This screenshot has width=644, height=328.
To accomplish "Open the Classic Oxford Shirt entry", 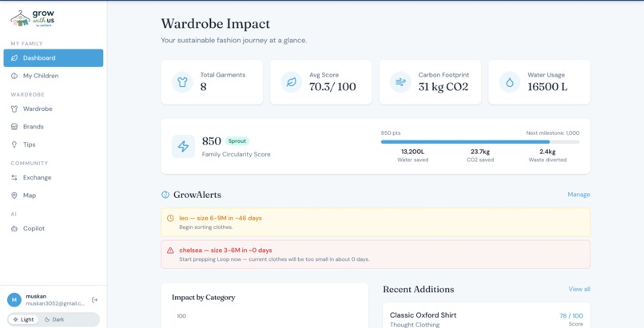I will (487, 316).
